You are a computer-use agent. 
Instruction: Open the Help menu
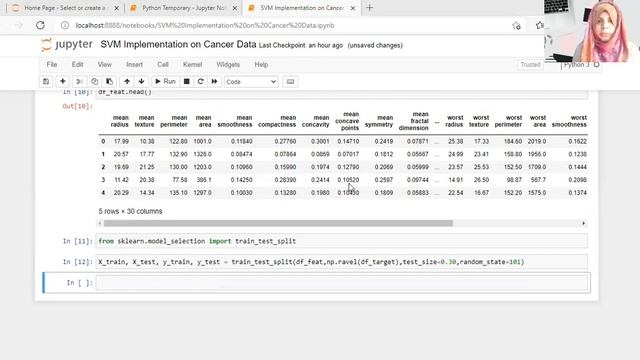(x=261, y=64)
